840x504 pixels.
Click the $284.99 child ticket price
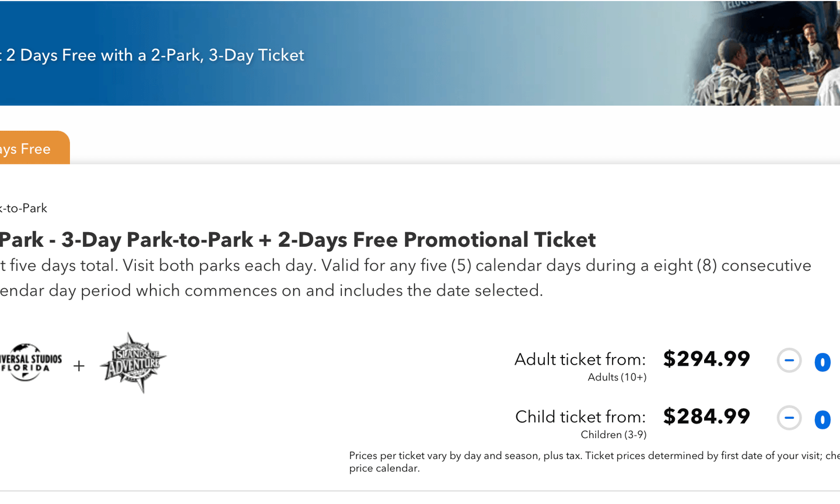pyautogui.click(x=706, y=416)
